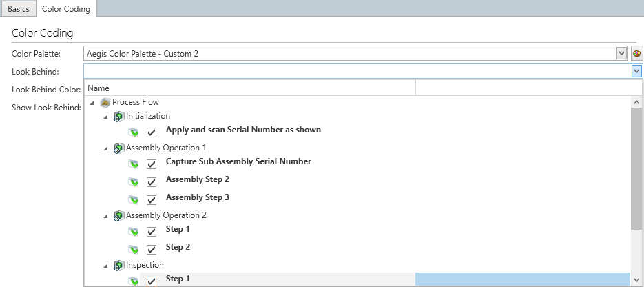The image size is (644, 287).
Task: Click step icon beside Assembly Step 3
Action: pos(134,199)
